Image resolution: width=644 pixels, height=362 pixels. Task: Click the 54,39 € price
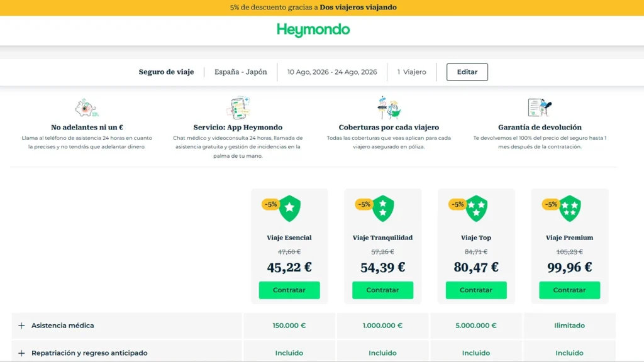point(382,267)
